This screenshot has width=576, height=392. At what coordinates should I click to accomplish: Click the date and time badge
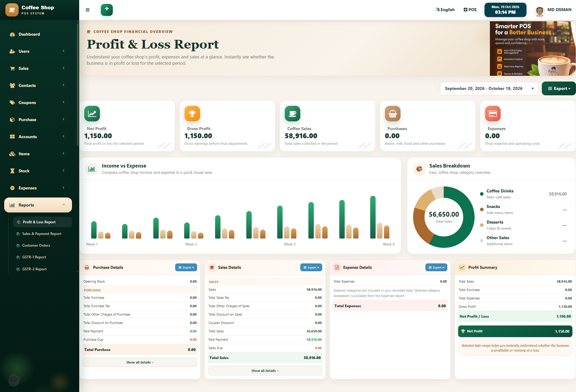pyautogui.click(x=505, y=10)
